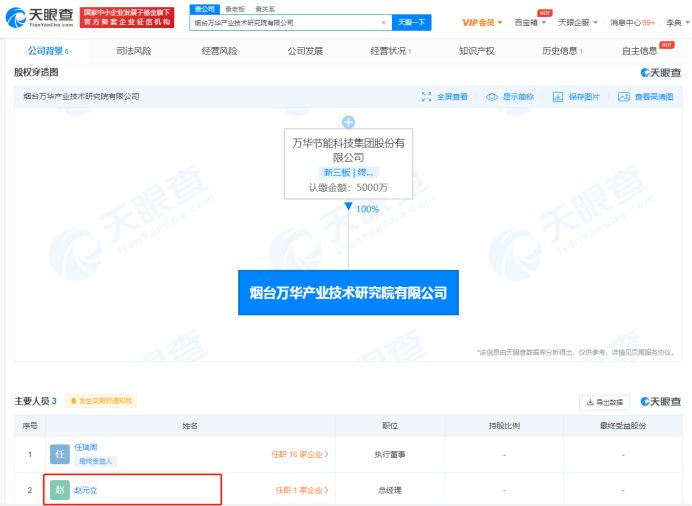692x506 pixels.
Task: Switch to 经营风险 tab
Action: tap(219, 51)
